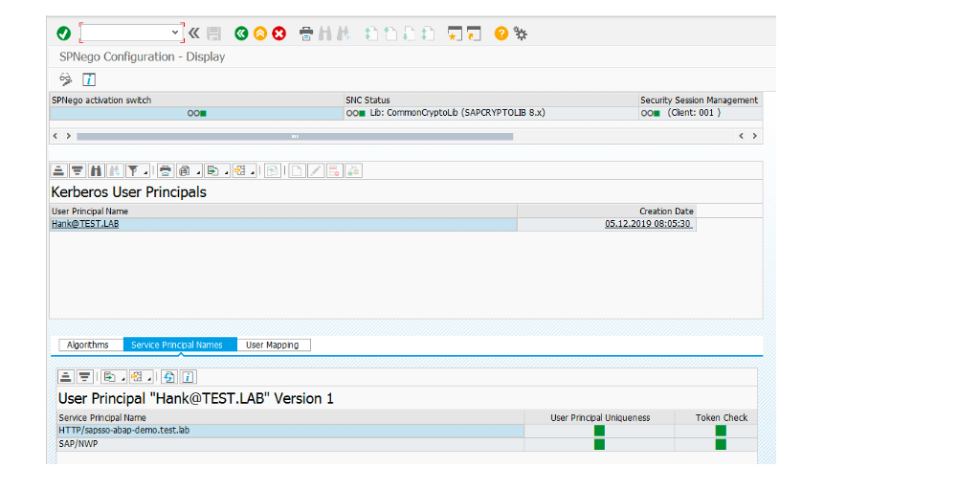Select row HTTP/sapsso-abap-demo.test.lab

291,431
